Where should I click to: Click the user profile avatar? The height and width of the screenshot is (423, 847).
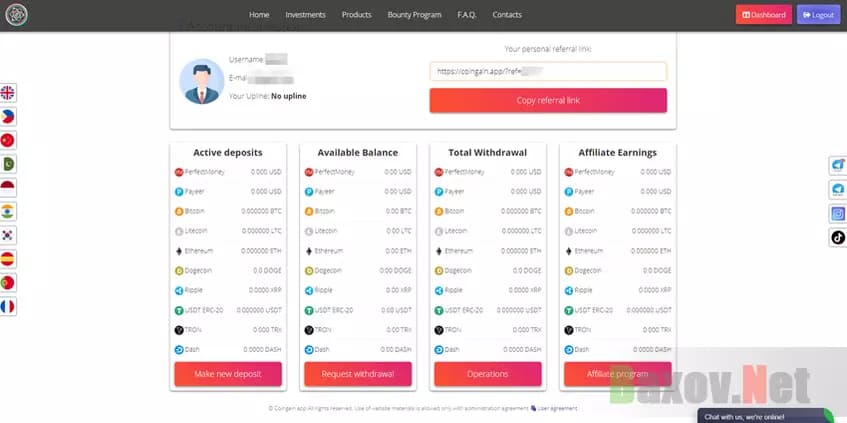[201, 81]
